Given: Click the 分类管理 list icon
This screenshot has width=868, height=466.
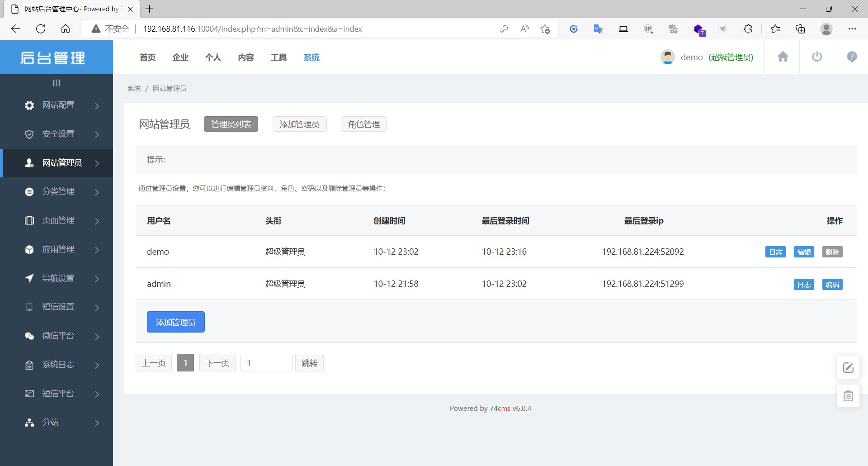Looking at the screenshot, I should pyautogui.click(x=29, y=192).
